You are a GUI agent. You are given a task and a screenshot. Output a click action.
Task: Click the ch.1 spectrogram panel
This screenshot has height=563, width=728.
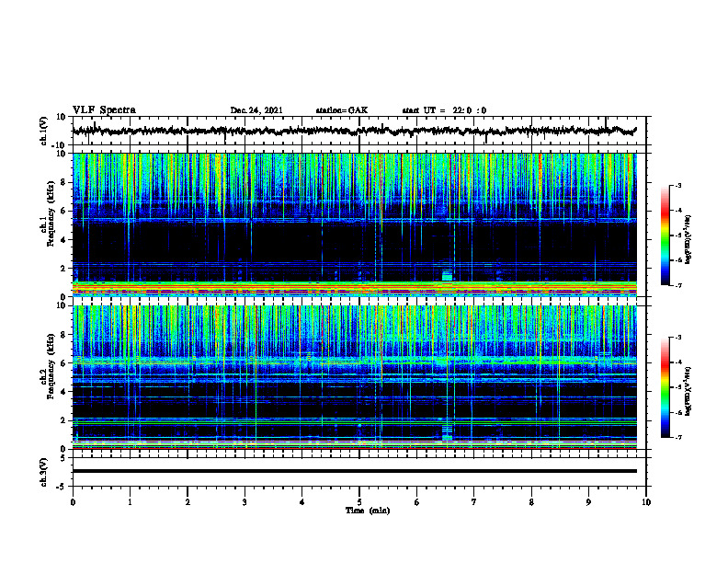(354, 224)
